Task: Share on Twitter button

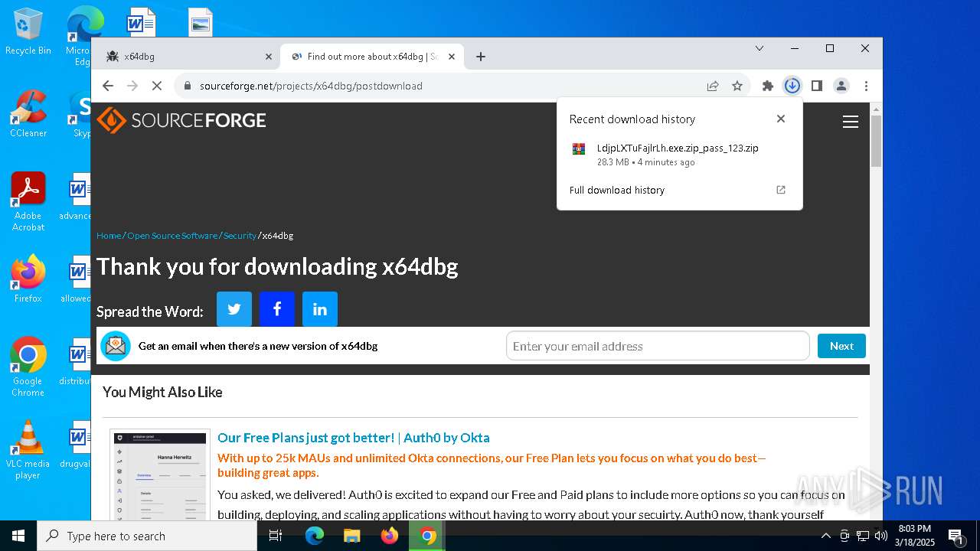Action: pyautogui.click(x=234, y=309)
